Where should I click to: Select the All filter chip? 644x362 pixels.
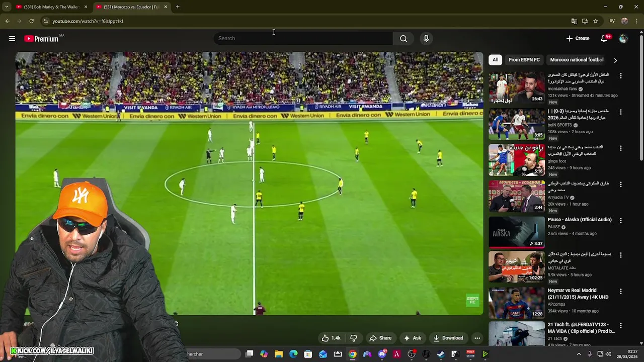coord(495,60)
